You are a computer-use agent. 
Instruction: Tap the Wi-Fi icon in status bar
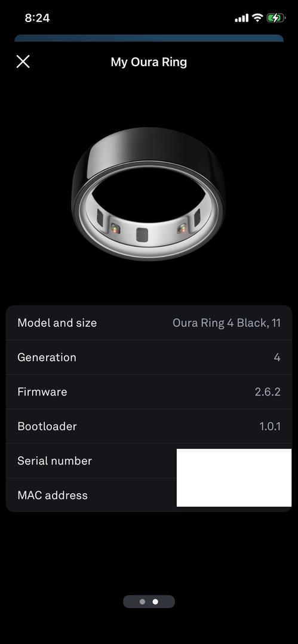coord(257,18)
